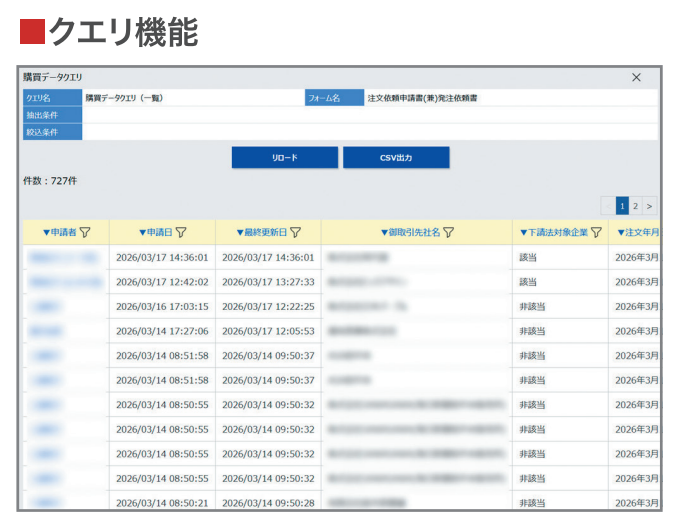
Task: Select page 1 in pagination
Action: click(x=622, y=206)
